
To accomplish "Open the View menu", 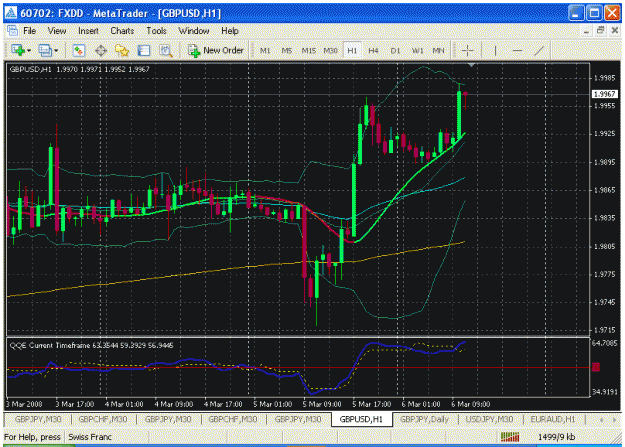I will (x=57, y=31).
